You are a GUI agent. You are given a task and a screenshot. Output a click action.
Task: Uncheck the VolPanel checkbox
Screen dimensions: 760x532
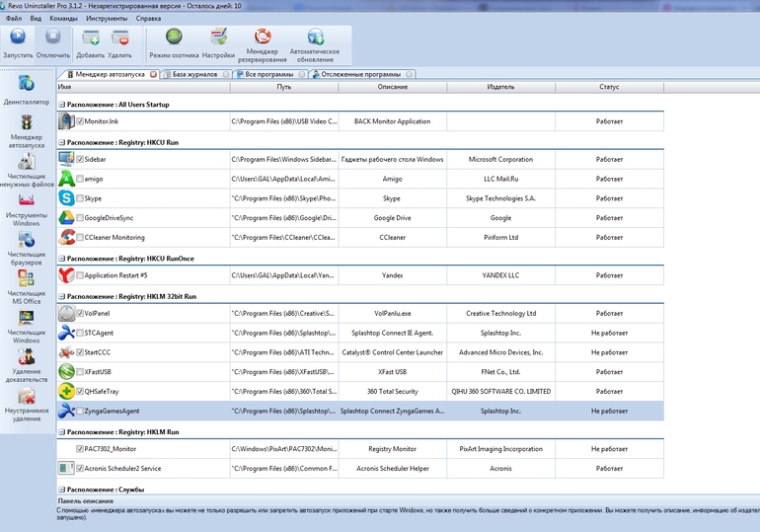click(80, 313)
